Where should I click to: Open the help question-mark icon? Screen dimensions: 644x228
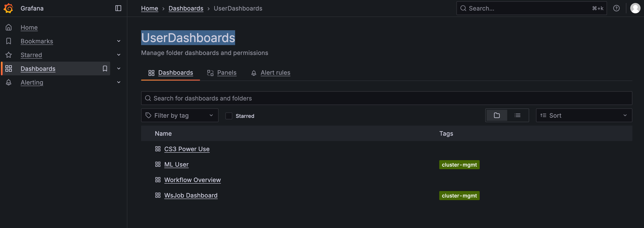[x=616, y=8]
